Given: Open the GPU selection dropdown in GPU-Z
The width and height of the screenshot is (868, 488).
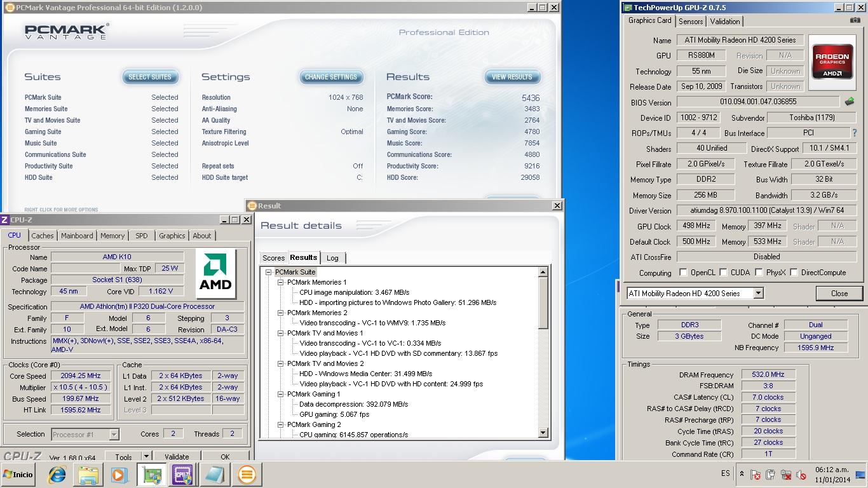Looking at the screenshot, I should (758, 294).
